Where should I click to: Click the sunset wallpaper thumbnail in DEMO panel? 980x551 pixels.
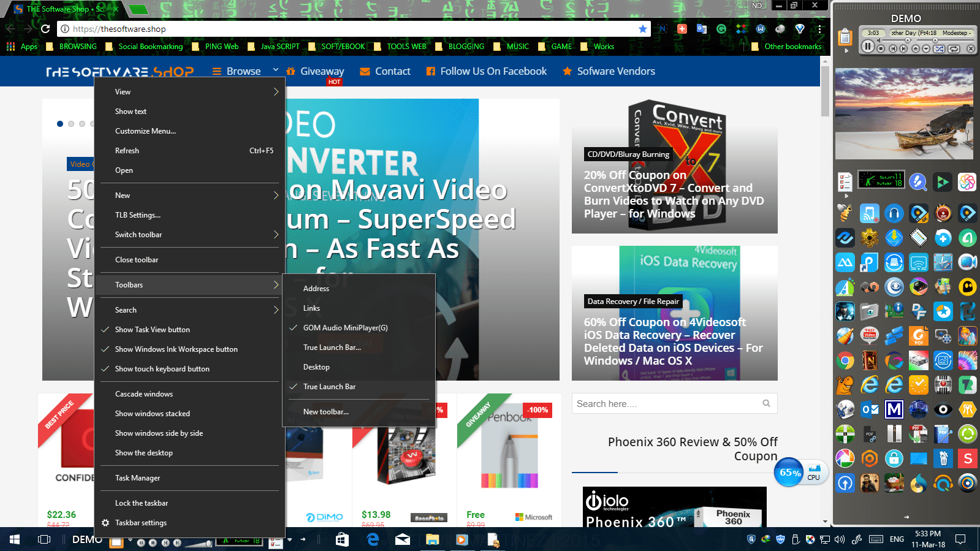(x=904, y=113)
